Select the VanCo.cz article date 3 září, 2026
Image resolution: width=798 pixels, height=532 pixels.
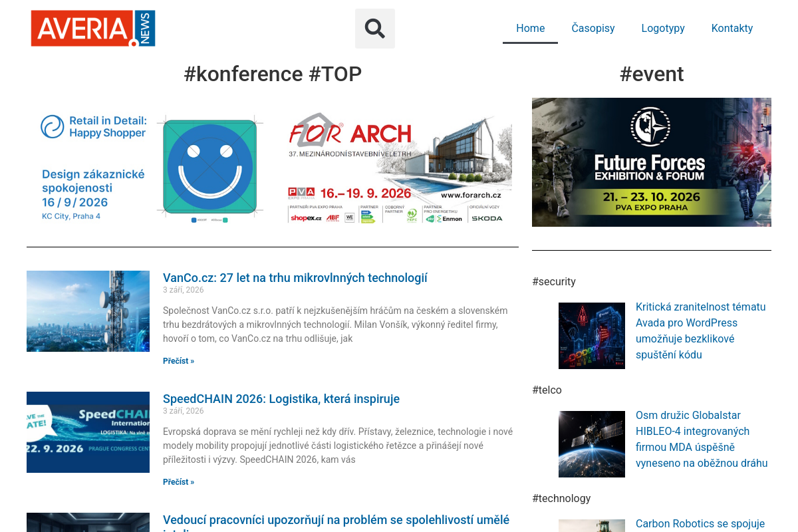pos(184,290)
